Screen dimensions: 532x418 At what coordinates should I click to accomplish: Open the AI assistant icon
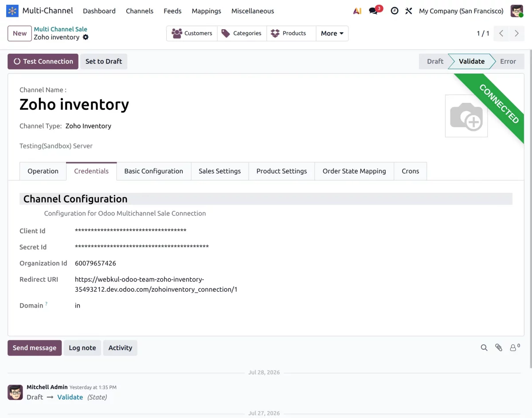click(x=357, y=11)
